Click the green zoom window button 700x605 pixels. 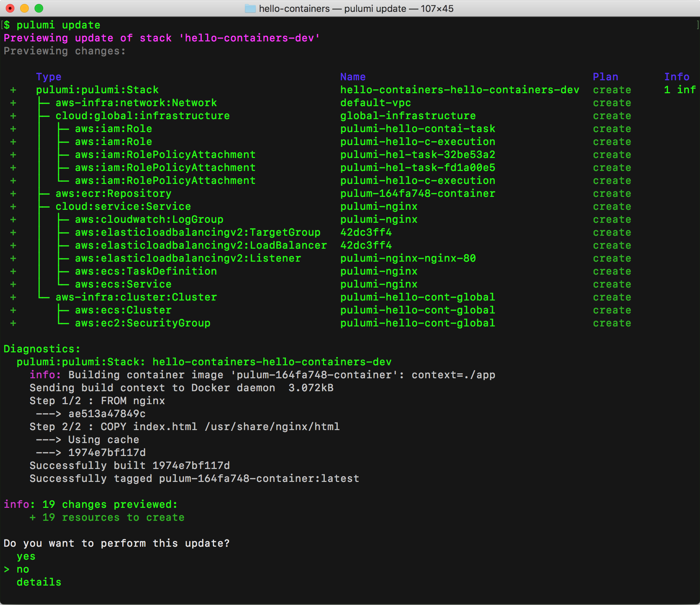coord(39,8)
